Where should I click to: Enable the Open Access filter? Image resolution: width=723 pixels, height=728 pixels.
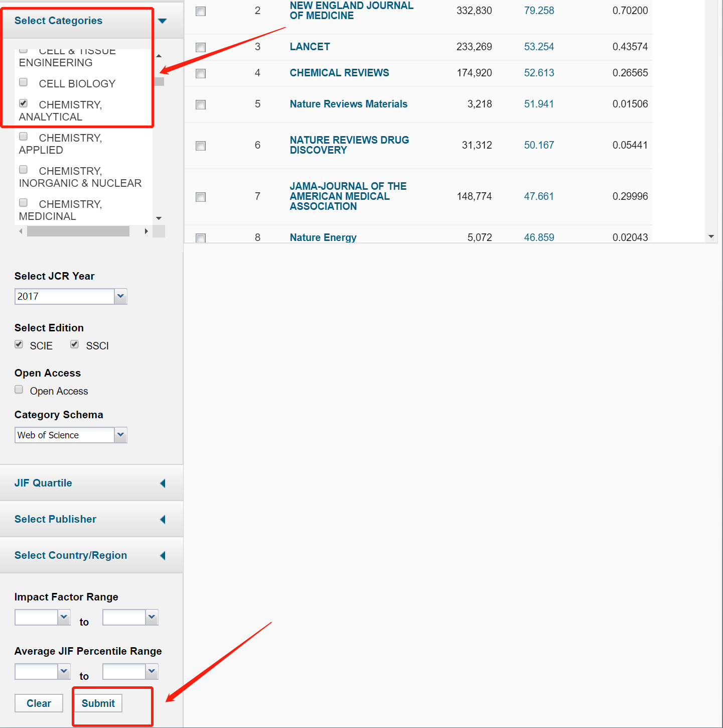(19, 390)
